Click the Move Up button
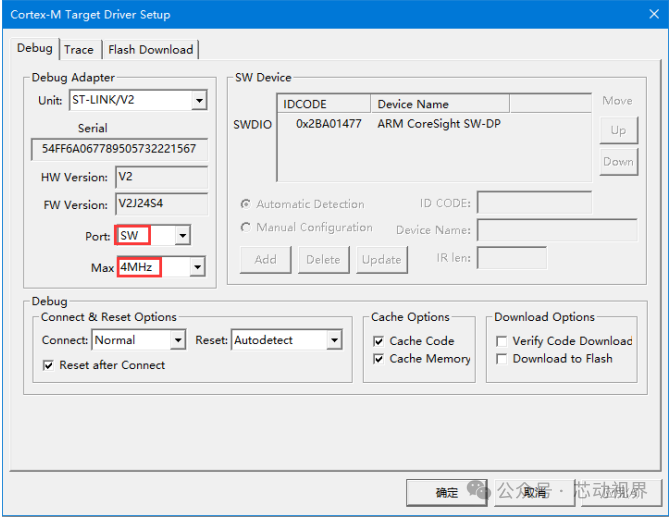This screenshot has height=517, width=669. click(x=619, y=130)
